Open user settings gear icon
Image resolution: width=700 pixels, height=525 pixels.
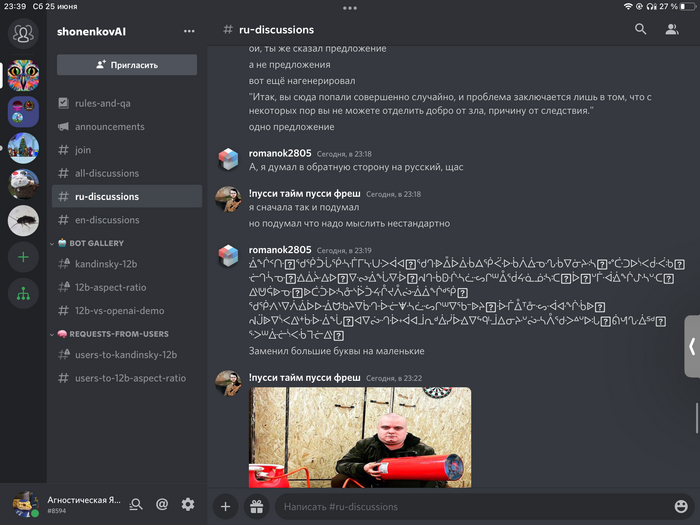coord(188,504)
